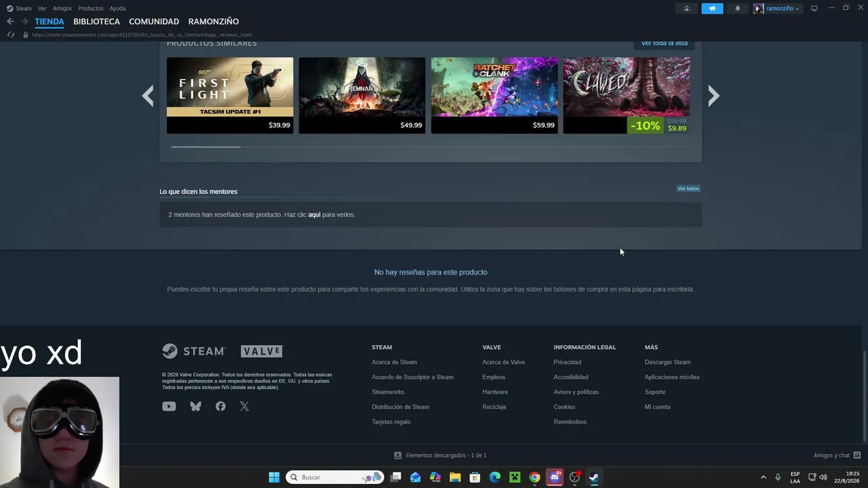Open Google Chrome from the taskbar

(534, 477)
